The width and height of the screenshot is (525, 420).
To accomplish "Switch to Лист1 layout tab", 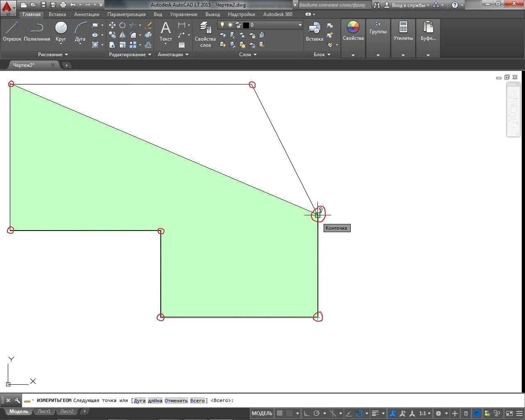I will point(44,411).
